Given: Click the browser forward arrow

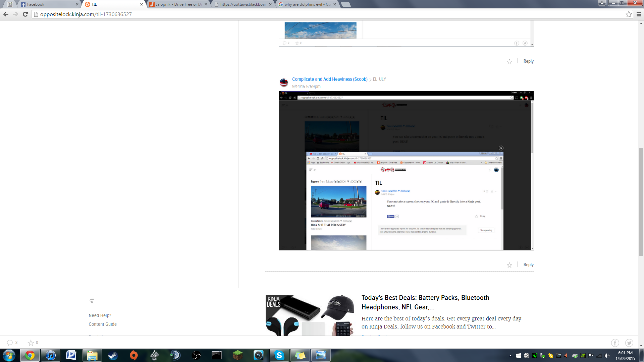Looking at the screenshot, I should click(15, 14).
